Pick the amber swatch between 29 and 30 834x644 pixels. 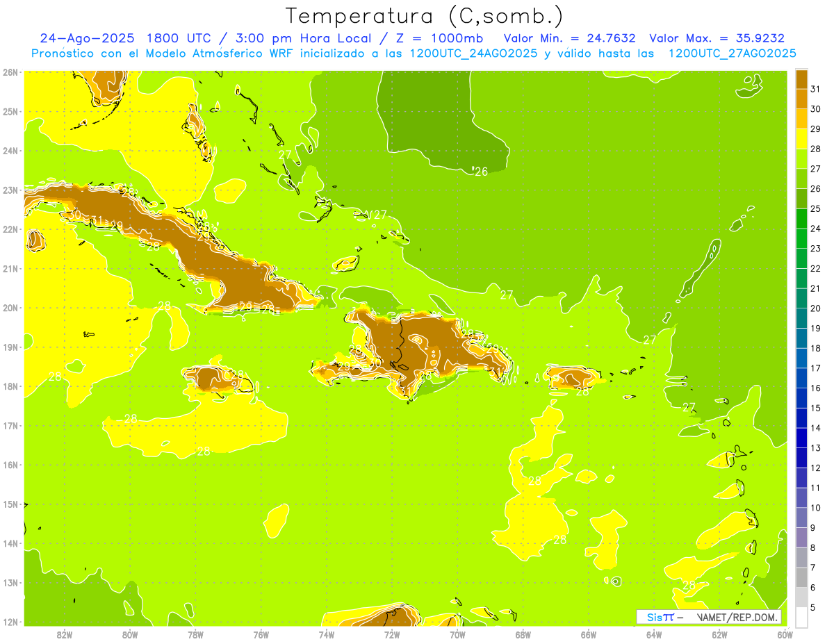tap(802, 119)
